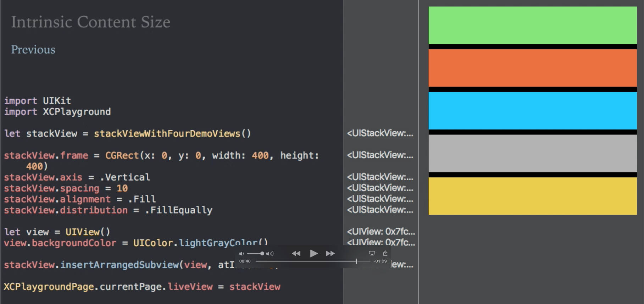Click the result for the let stackView line
The width and height of the screenshot is (644, 304).
[x=380, y=133]
